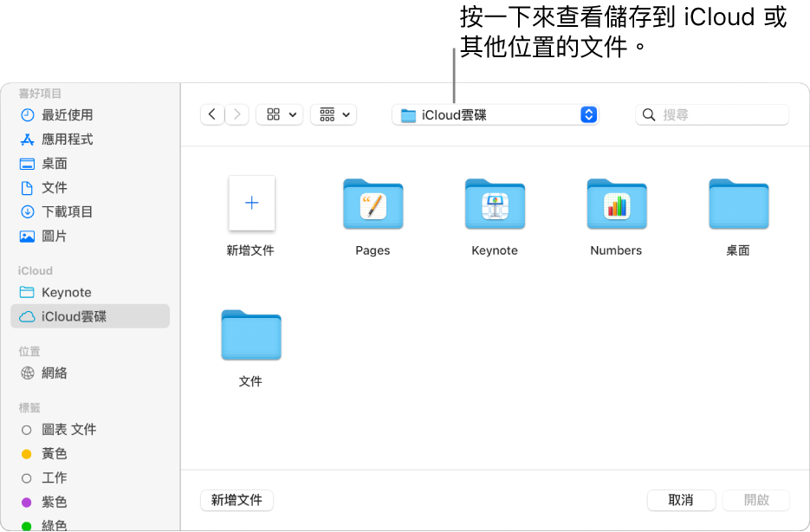Select 下載項目 in the sidebar
The height and width of the screenshot is (532, 810).
[x=90, y=211]
